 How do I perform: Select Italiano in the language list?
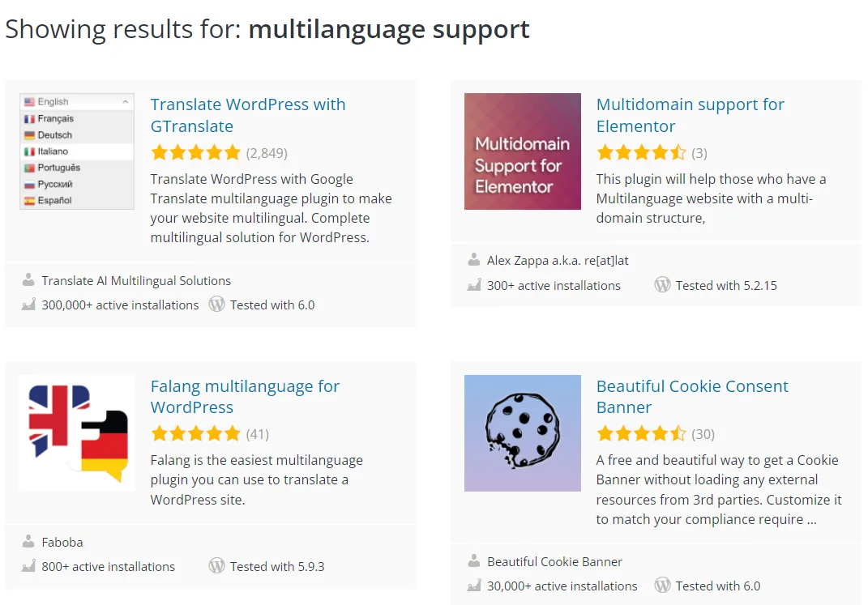53,151
